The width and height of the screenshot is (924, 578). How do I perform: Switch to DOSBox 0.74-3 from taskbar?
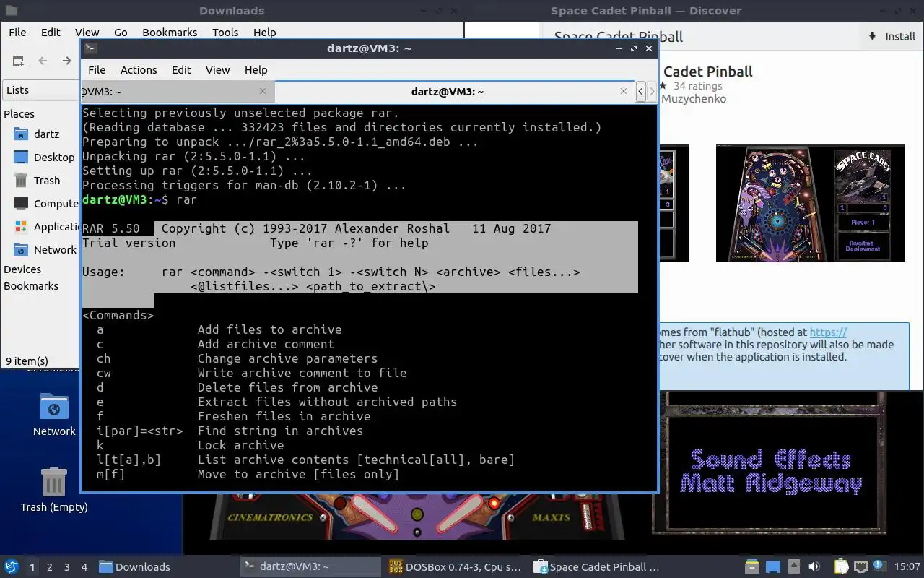[456, 567]
